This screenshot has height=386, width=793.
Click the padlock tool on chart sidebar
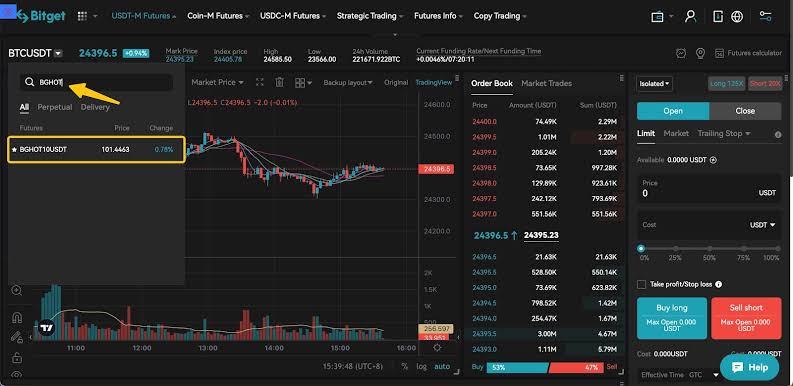point(17,357)
